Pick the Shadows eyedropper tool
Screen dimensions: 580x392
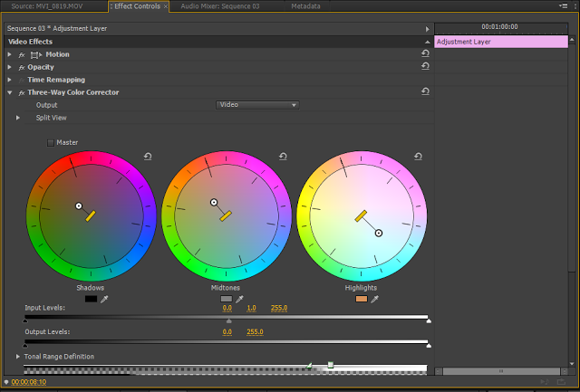tap(104, 299)
